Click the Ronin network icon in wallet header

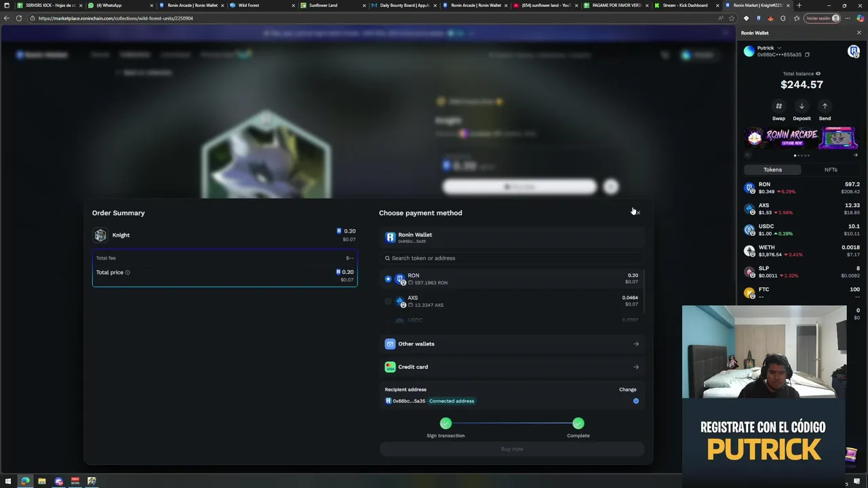point(854,51)
